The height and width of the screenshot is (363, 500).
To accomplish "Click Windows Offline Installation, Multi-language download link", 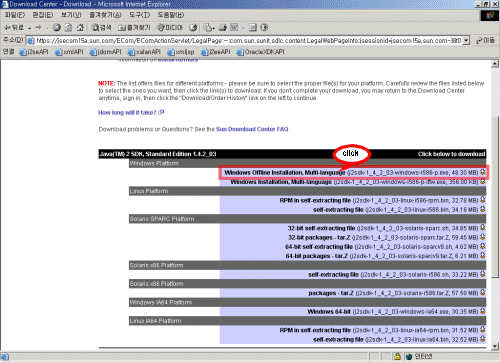I will (285, 172).
